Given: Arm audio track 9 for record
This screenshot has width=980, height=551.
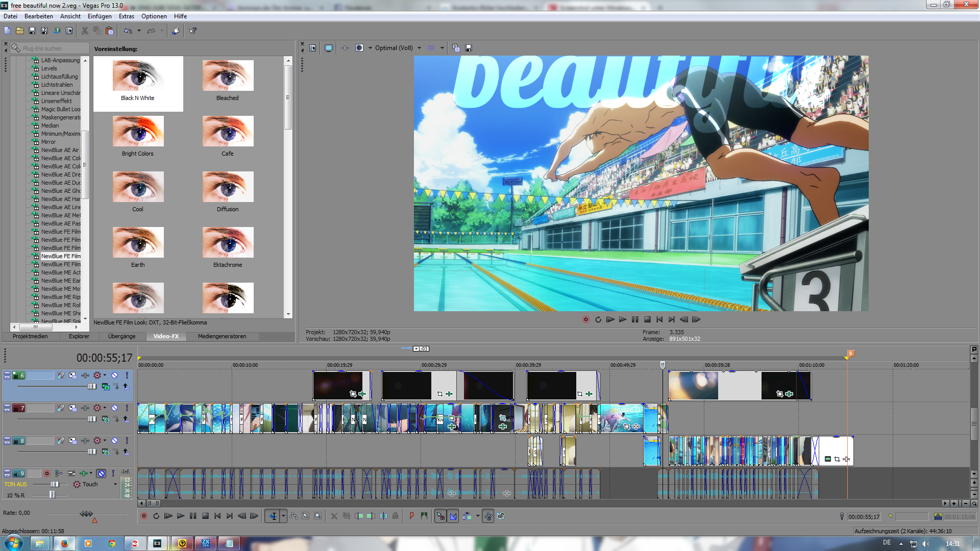Looking at the screenshot, I should click(x=47, y=473).
